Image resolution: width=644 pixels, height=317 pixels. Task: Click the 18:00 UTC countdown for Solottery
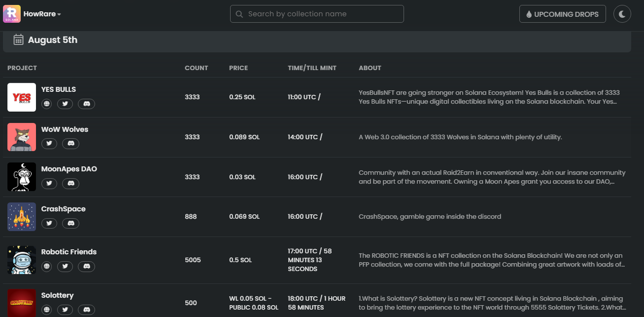click(x=317, y=303)
